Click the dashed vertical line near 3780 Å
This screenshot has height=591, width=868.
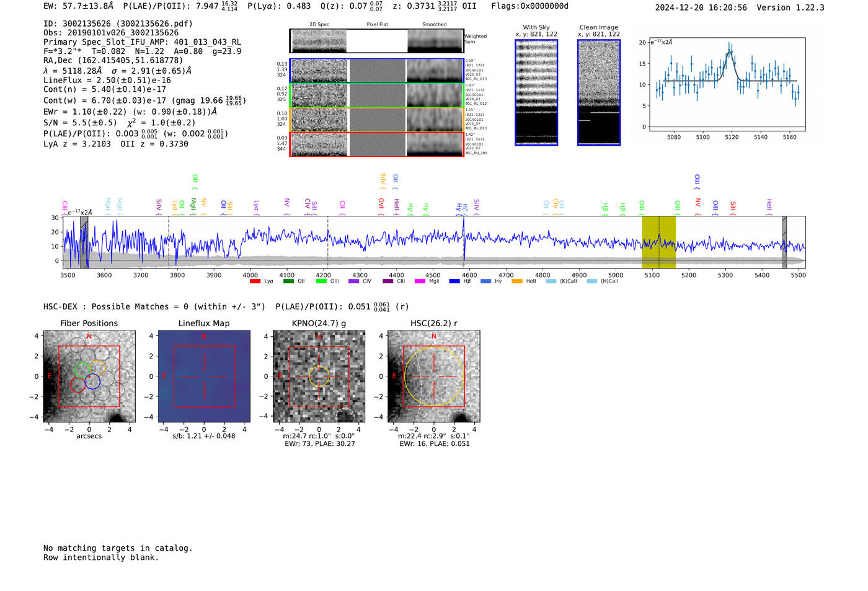click(x=169, y=242)
